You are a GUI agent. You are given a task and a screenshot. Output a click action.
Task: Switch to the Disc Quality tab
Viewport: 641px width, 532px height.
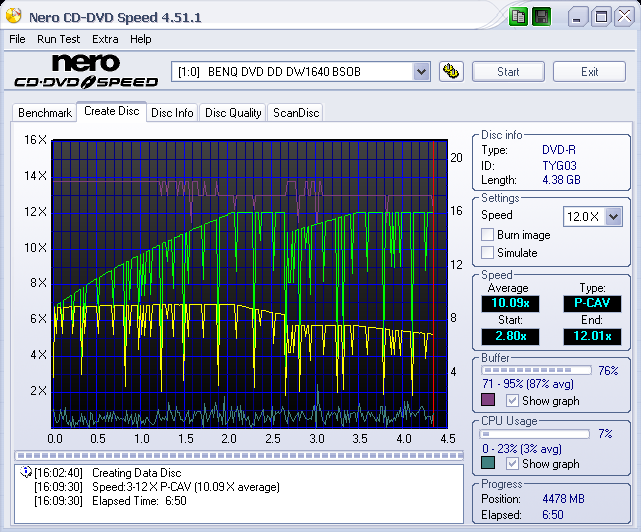[233, 113]
